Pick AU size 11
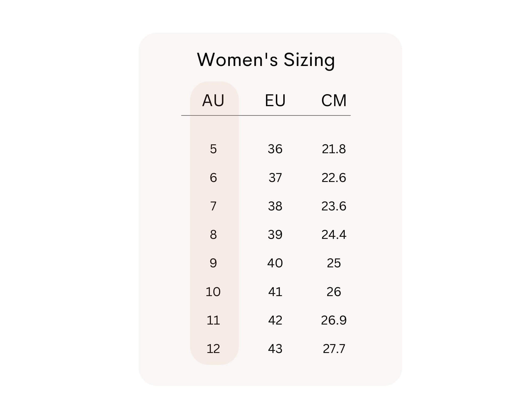This screenshot has height=399, width=532. (213, 320)
